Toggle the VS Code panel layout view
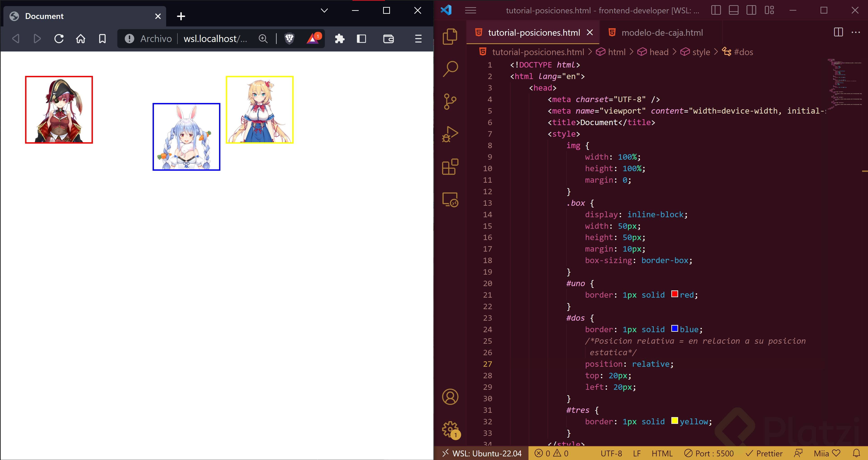Image resolution: width=868 pixels, height=460 pixels. tap(734, 10)
